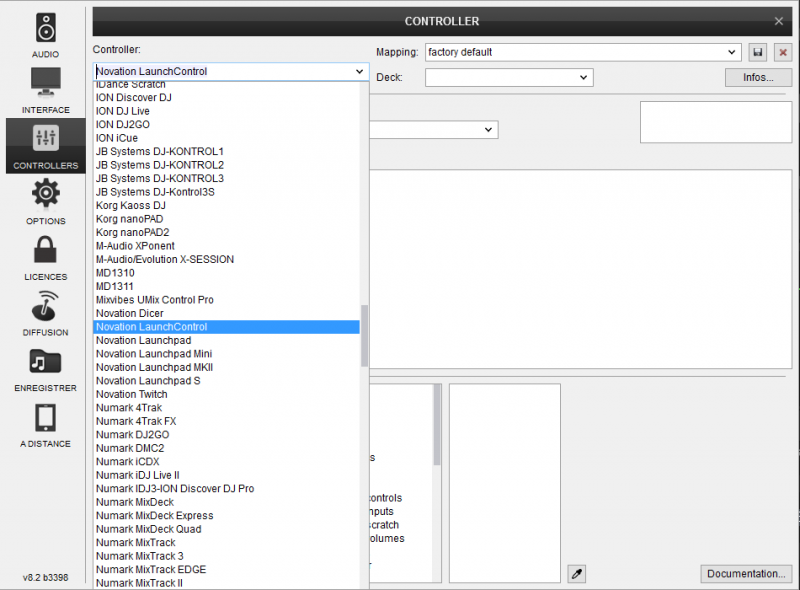800x590 pixels.
Task: Select Novation Dicer controller
Action: (x=227, y=313)
